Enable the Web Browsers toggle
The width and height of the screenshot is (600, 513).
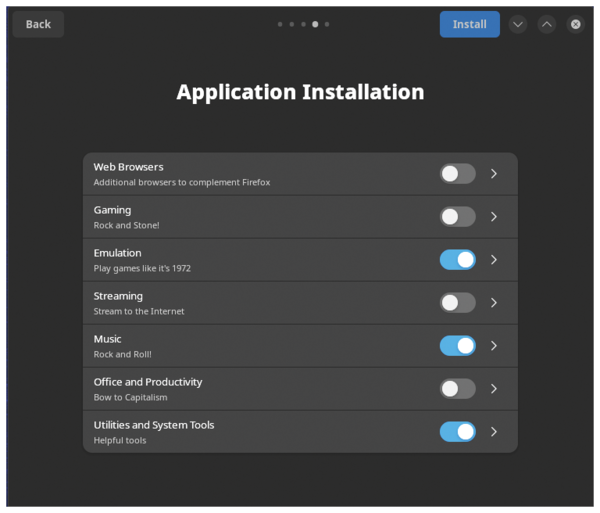coord(458,174)
